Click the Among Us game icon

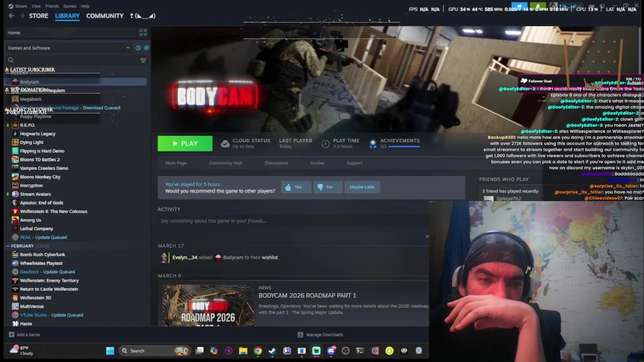[x=15, y=220]
